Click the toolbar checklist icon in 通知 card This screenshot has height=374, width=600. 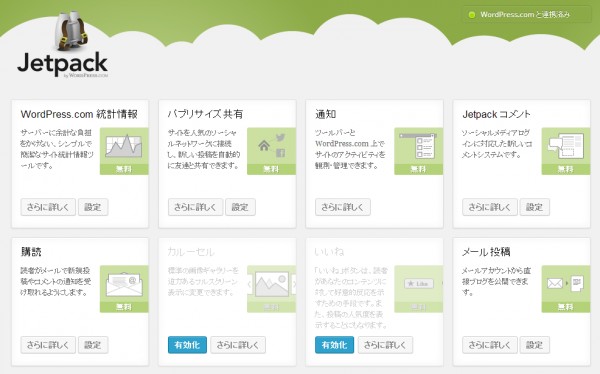(418, 145)
